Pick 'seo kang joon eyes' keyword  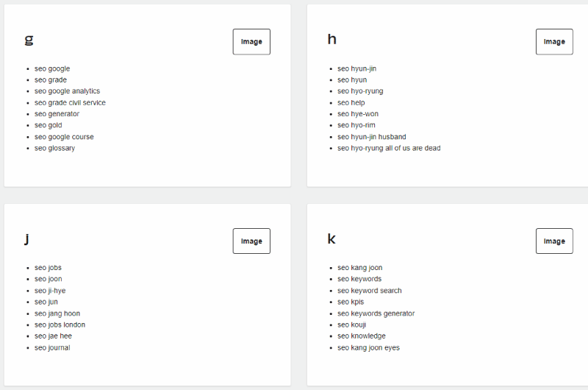(369, 347)
